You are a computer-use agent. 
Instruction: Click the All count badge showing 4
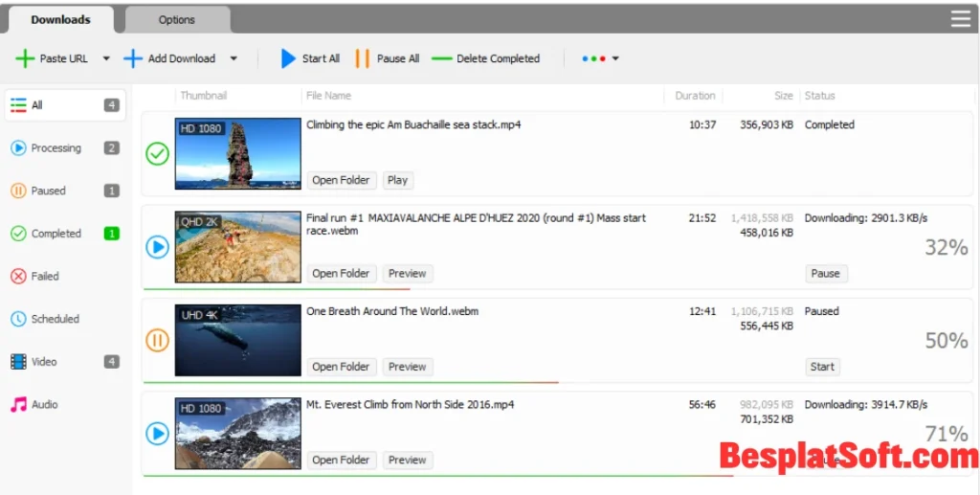(111, 105)
